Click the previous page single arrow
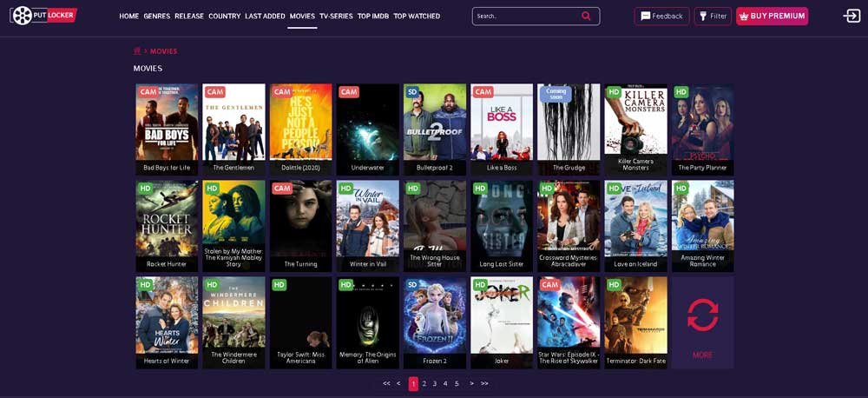 pos(398,383)
